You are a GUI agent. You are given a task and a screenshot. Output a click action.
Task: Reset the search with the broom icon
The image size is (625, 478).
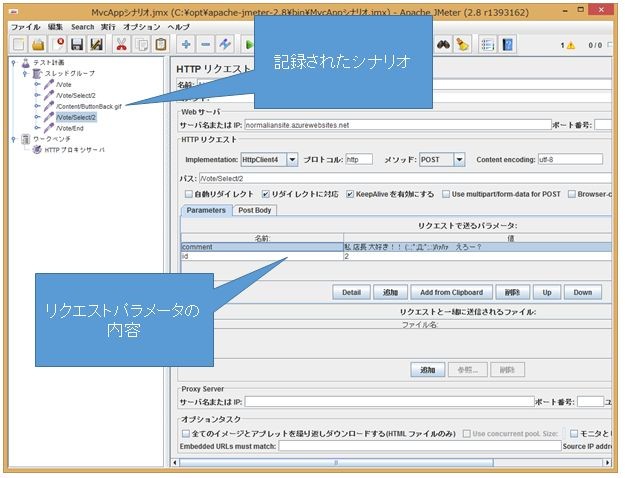click(462, 44)
